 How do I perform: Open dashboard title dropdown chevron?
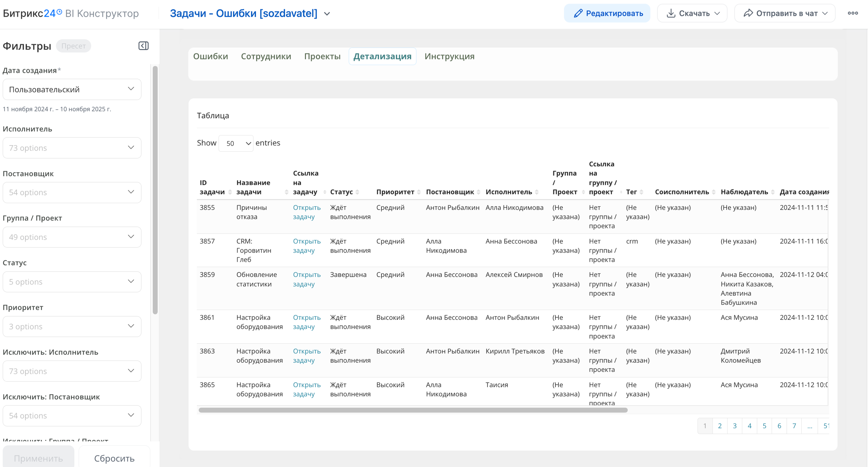click(327, 14)
